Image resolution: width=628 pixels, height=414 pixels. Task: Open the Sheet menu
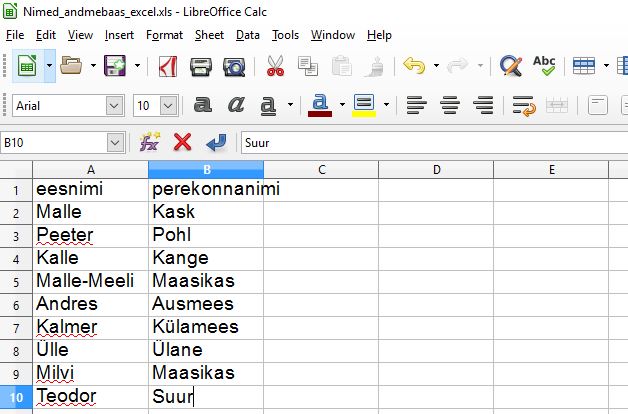[x=209, y=35]
